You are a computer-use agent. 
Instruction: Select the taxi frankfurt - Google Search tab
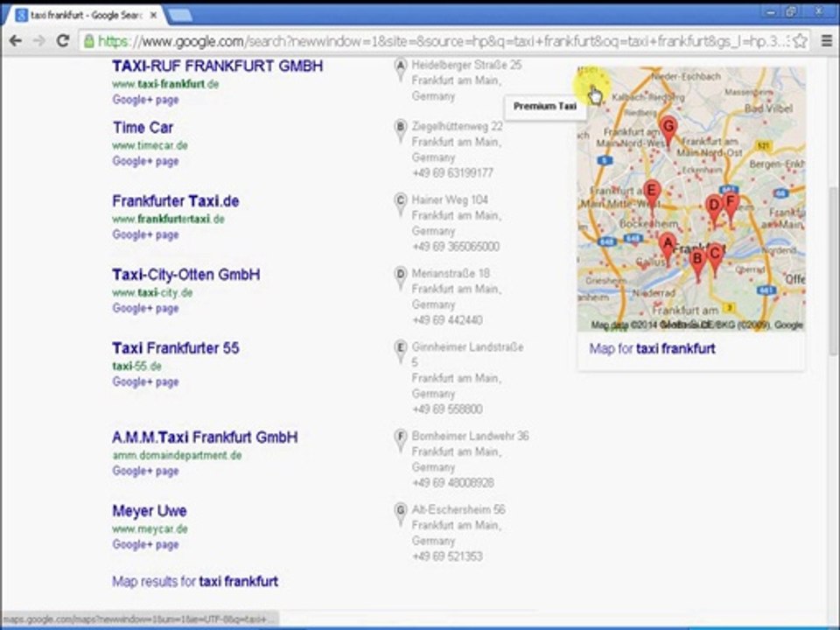tap(86, 16)
